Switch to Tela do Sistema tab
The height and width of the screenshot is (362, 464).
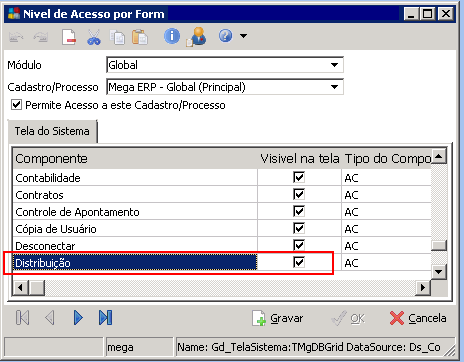[52, 131]
